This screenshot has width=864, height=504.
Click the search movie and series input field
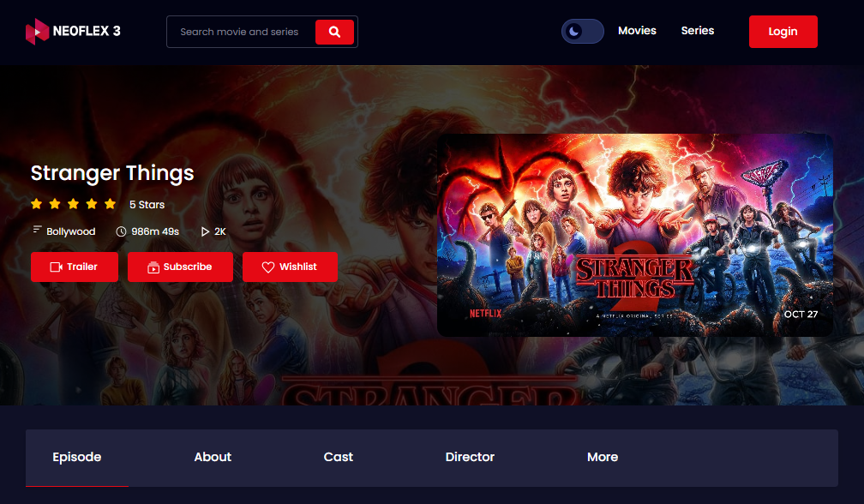(244, 31)
